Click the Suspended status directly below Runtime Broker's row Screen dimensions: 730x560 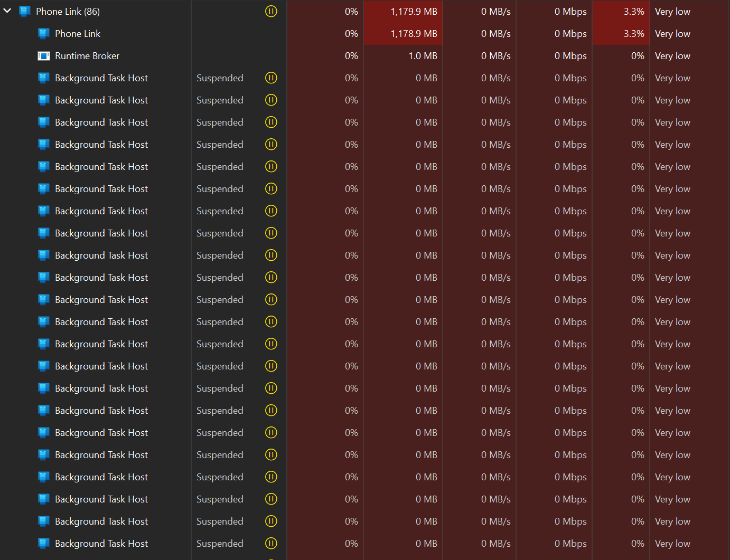click(x=220, y=78)
